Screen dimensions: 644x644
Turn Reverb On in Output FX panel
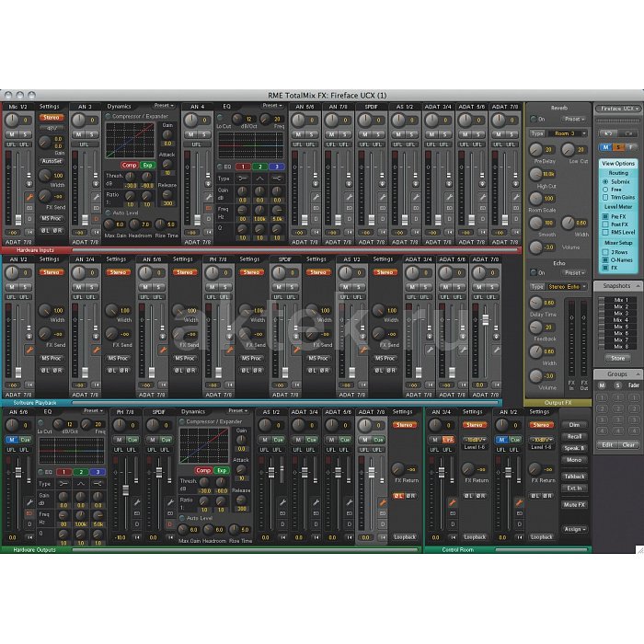pyautogui.click(x=534, y=119)
